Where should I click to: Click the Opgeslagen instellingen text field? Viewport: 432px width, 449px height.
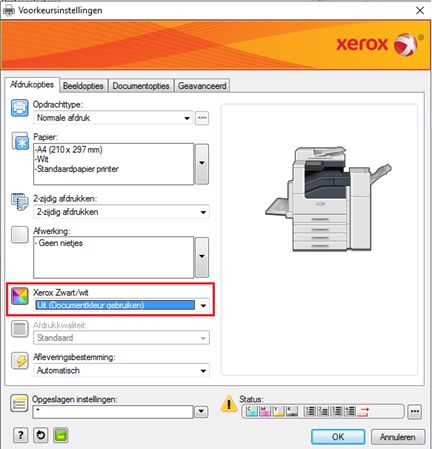[x=113, y=412]
